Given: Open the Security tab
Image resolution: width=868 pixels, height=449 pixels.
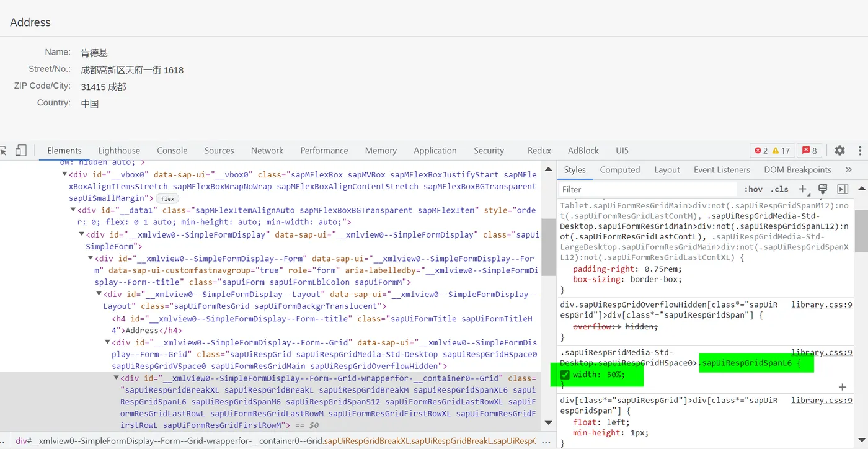Looking at the screenshot, I should pyautogui.click(x=489, y=151).
